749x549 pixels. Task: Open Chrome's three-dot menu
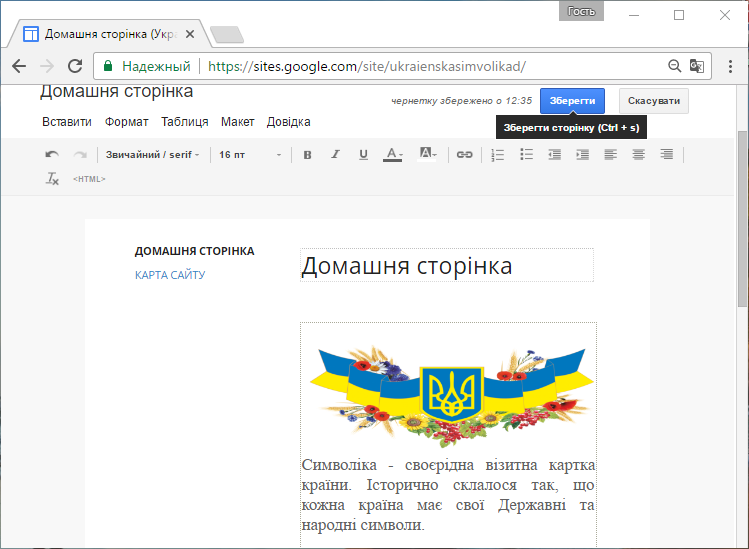tap(730, 66)
